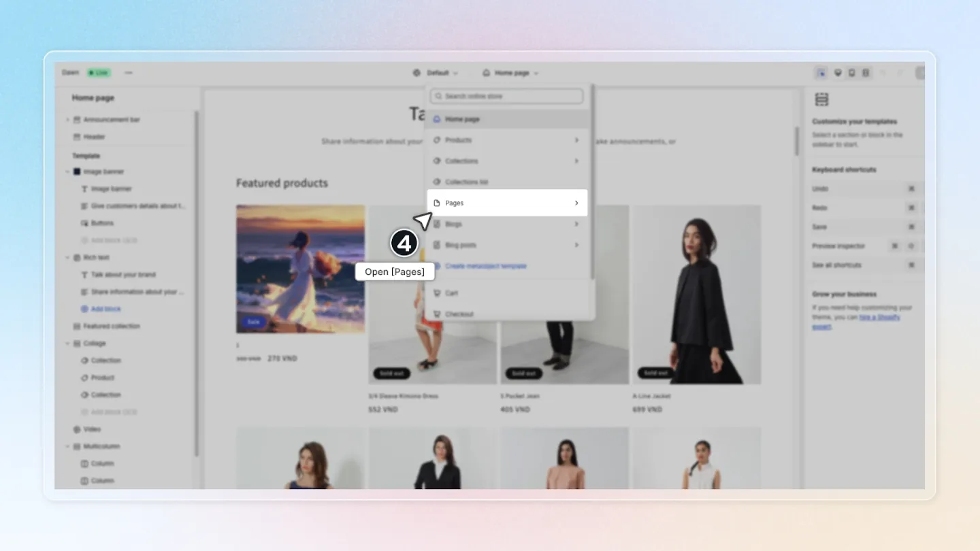Select the Give customers details block
Screen dimensions: 980x551
[138, 206]
